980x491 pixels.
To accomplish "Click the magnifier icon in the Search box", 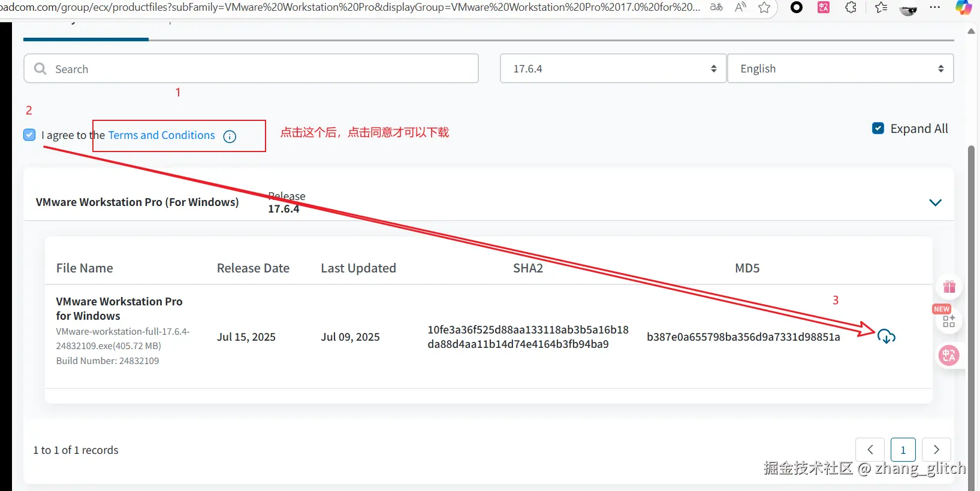I will pyautogui.click(x=40, y=69).
